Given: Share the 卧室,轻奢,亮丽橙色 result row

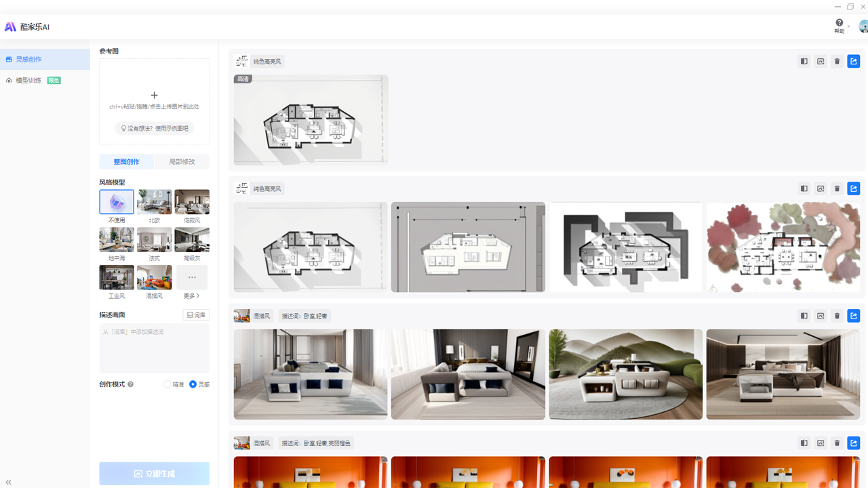Looking at the screenshot, I should click(x=854, y=443).
